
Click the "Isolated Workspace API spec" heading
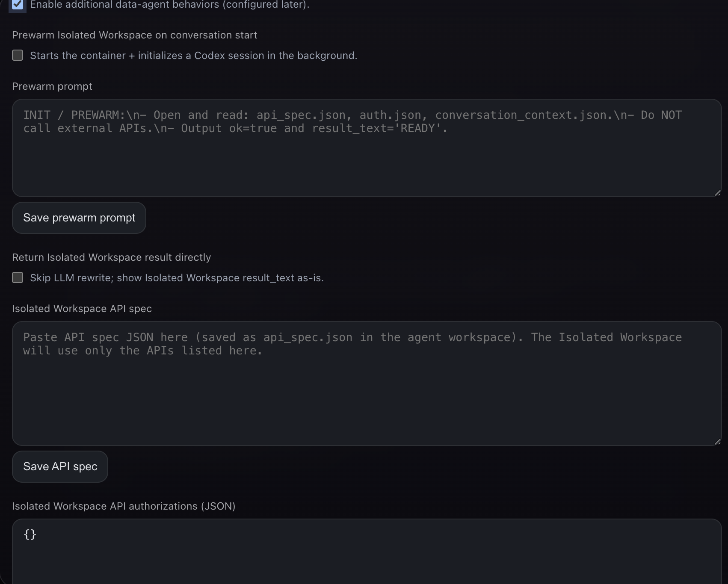pos(82,308)
